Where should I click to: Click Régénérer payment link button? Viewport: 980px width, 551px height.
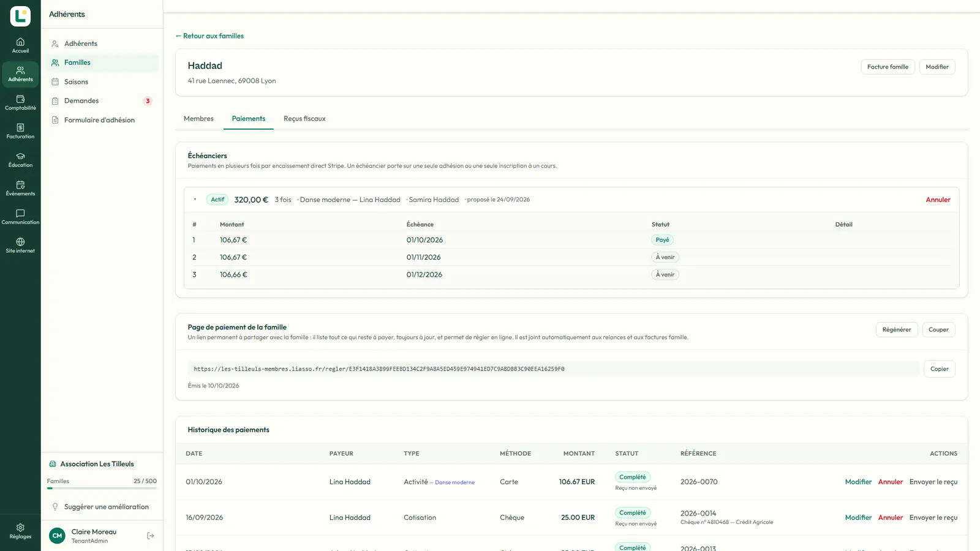[x=897, y=329]
